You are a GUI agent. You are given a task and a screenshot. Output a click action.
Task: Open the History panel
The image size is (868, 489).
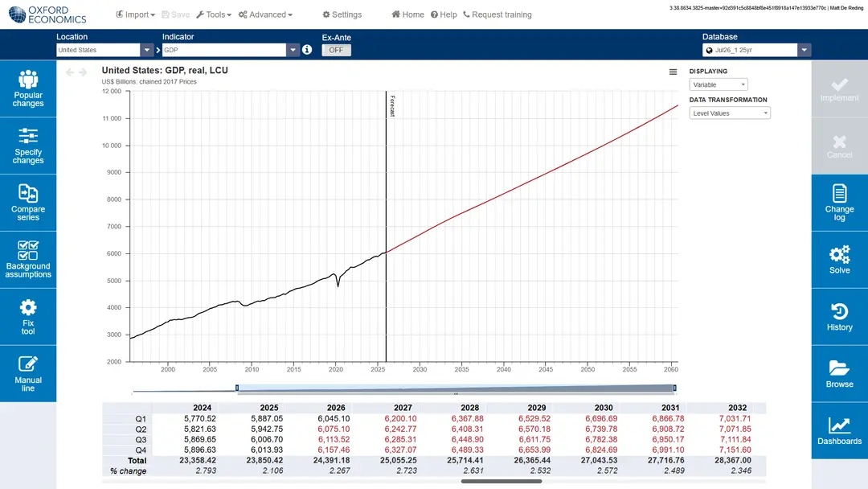pos(839,317)
